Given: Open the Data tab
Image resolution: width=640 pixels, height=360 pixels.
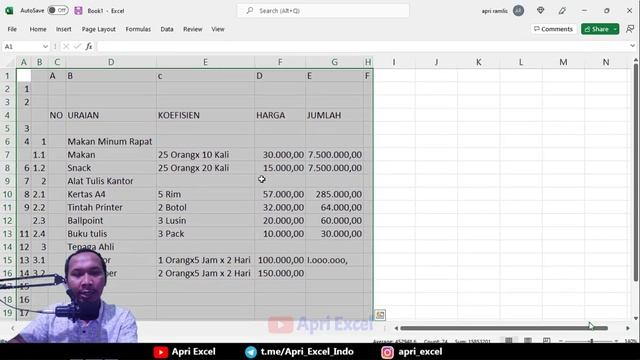Looking at the screenshot, I should pyautogui.click(x=167, y=29).
